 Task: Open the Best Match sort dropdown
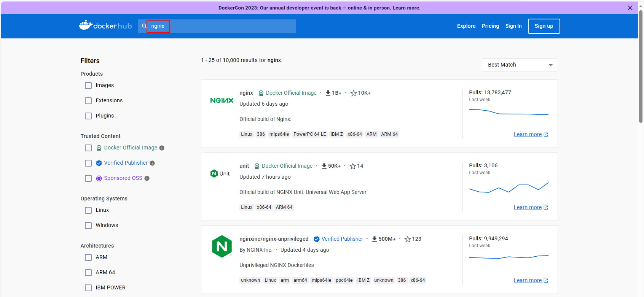pos(520,65)
